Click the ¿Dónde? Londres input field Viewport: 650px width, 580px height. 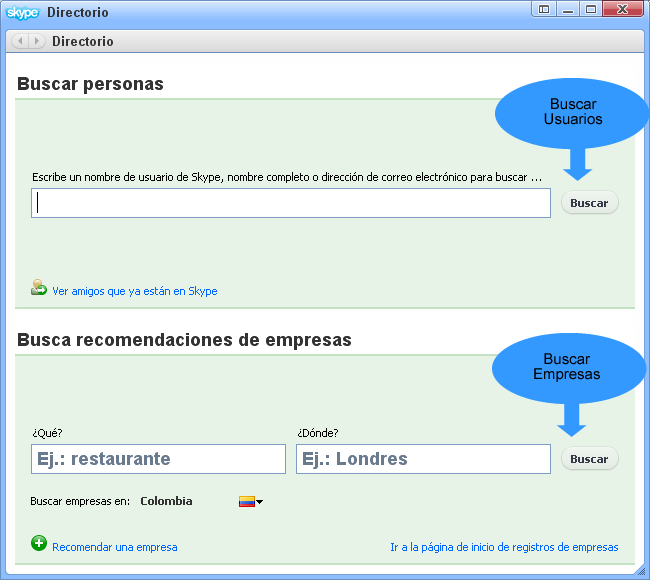pos(423,459)
